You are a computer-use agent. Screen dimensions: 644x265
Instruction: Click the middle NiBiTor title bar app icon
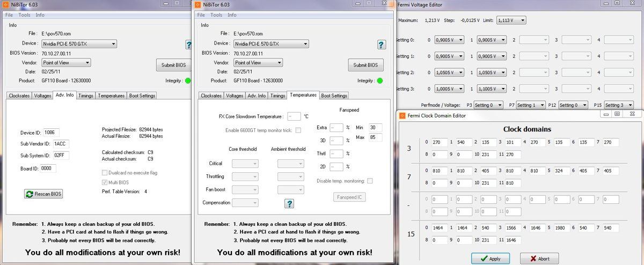coord(199,5)
